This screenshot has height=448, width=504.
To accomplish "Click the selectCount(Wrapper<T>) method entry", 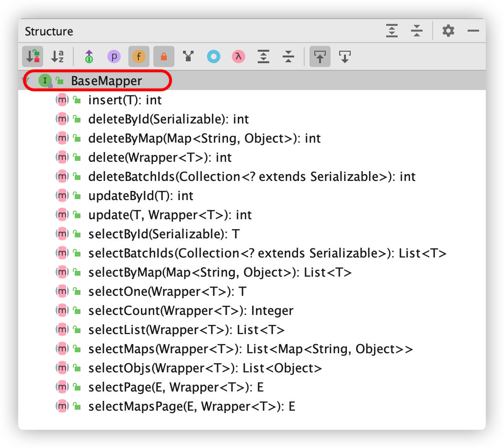I will click(x=191, y=311).
